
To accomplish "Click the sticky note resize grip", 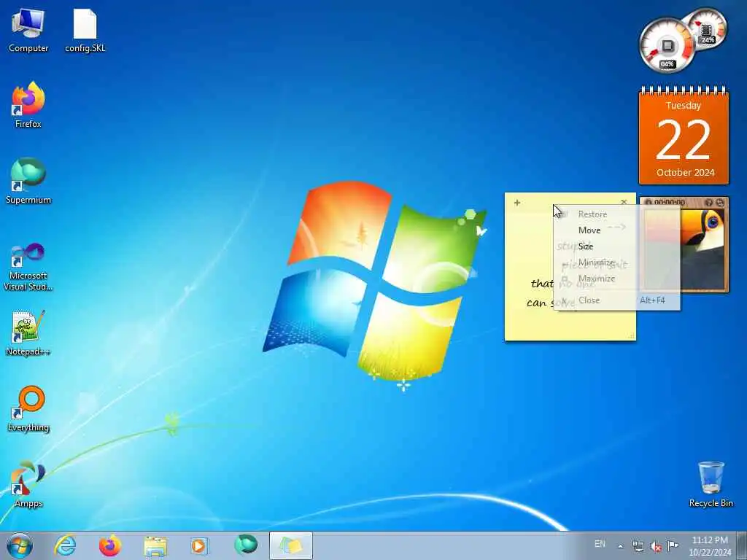I will (632, 336).
